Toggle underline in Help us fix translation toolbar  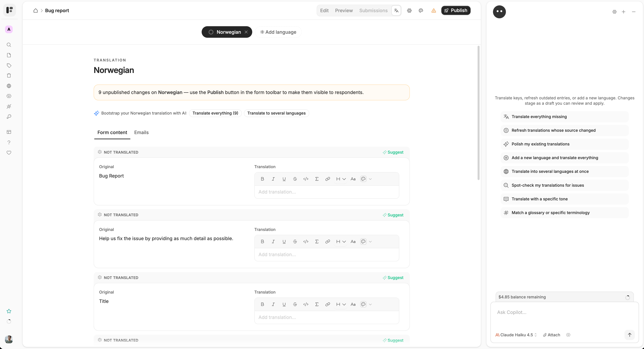[284, 242]
